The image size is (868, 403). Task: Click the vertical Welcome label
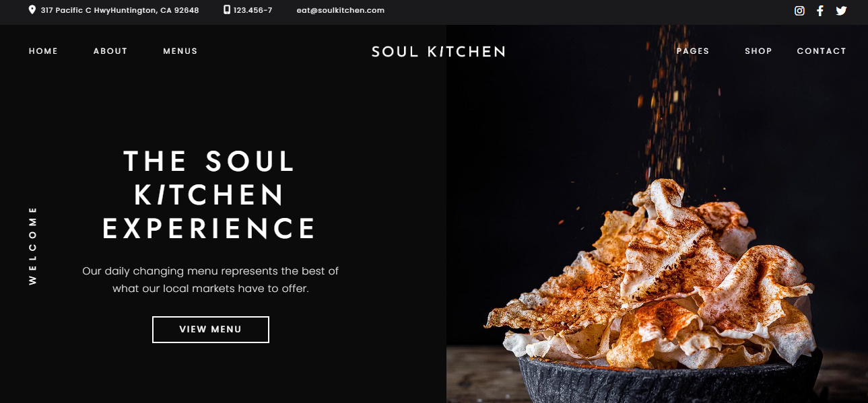point(32,246)
